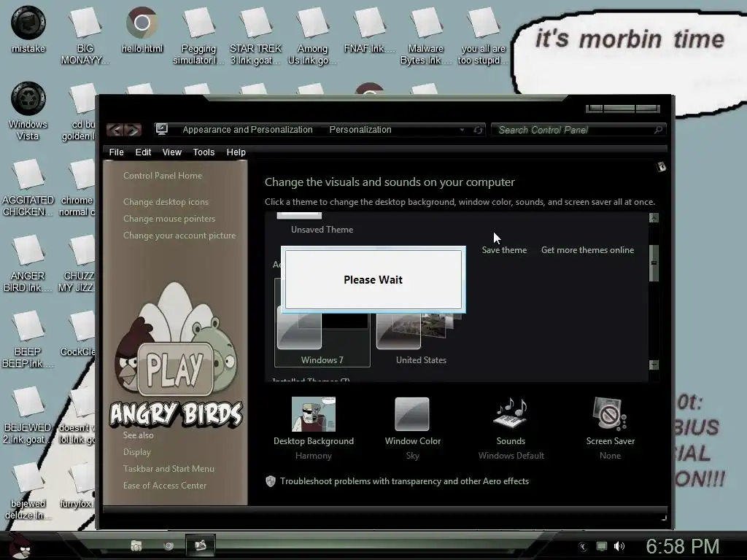Click Change your account picture link

179,236
